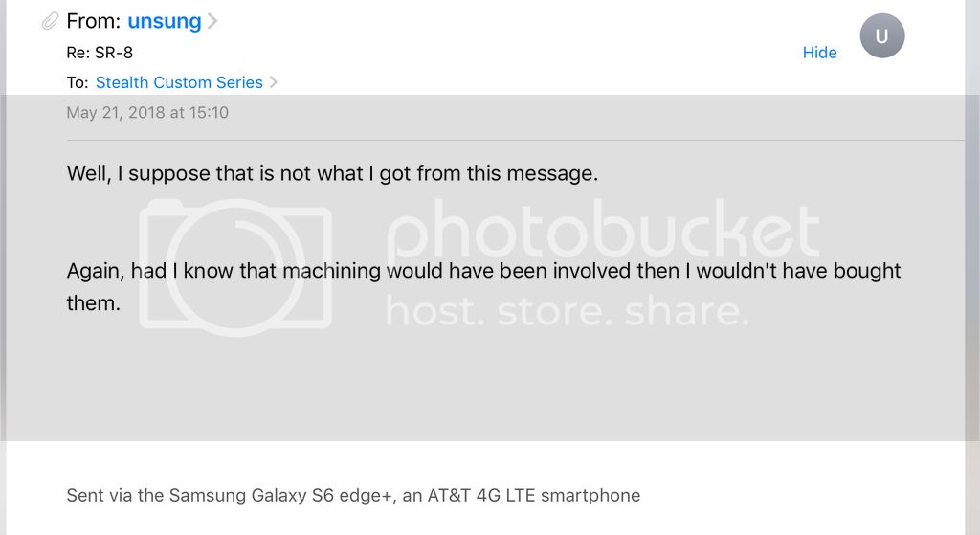Screen dimensions: 980x535
Task: Click the To: label
Action: (78, 82)
